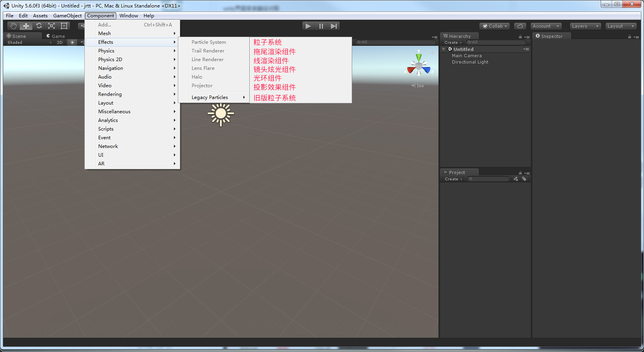Image resolution: width=644 pixels, height=352 pixels.
Task: Select the Move tool in the toolbar
Action: pos(26,26)
